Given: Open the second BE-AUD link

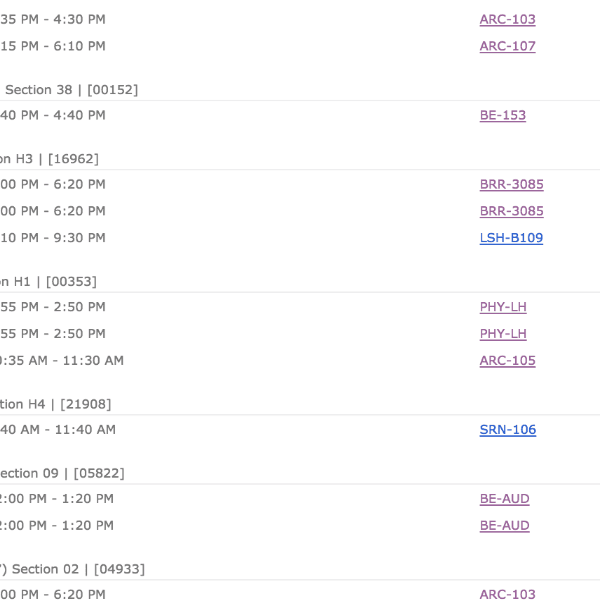Looking at the screenshot, I should coord(504,526).
